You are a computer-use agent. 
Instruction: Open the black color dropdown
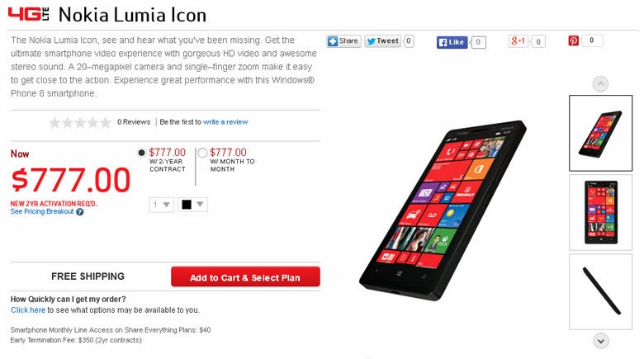click(x=192, y=205)
